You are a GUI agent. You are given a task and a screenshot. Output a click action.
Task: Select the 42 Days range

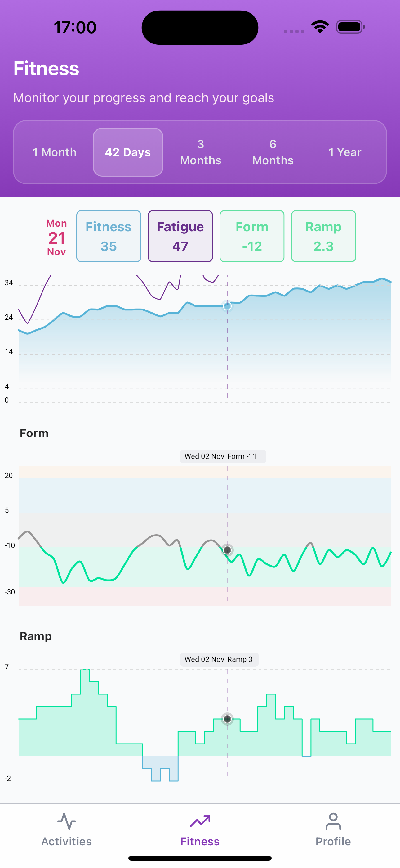[x=128, y=152]
